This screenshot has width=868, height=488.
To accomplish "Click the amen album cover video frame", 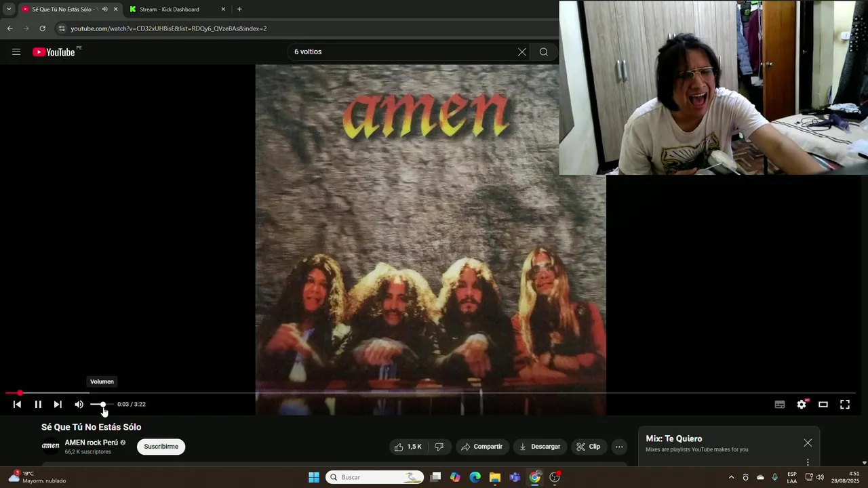I will pos(431,239).
